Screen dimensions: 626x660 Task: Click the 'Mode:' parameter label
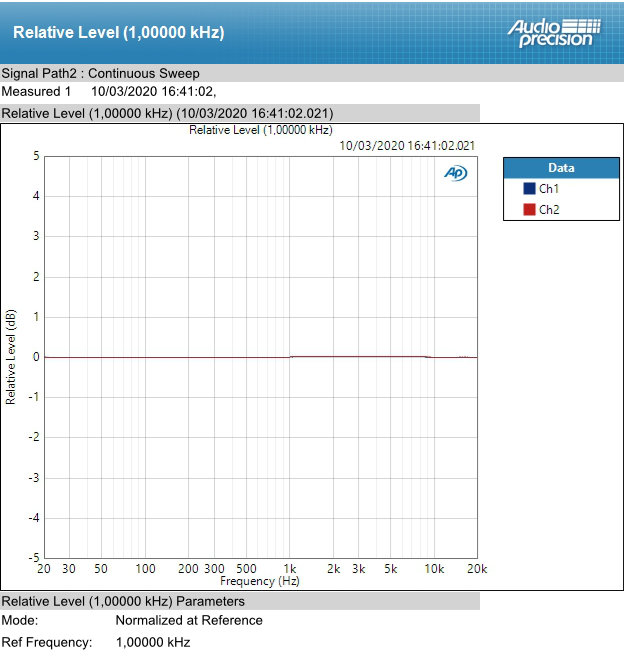coord(20,620)
